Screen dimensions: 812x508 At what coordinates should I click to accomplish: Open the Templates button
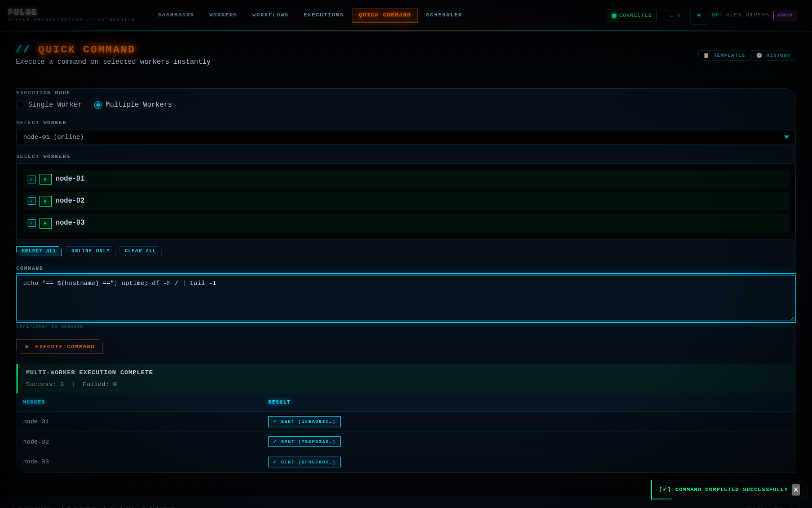click(724, 55)
